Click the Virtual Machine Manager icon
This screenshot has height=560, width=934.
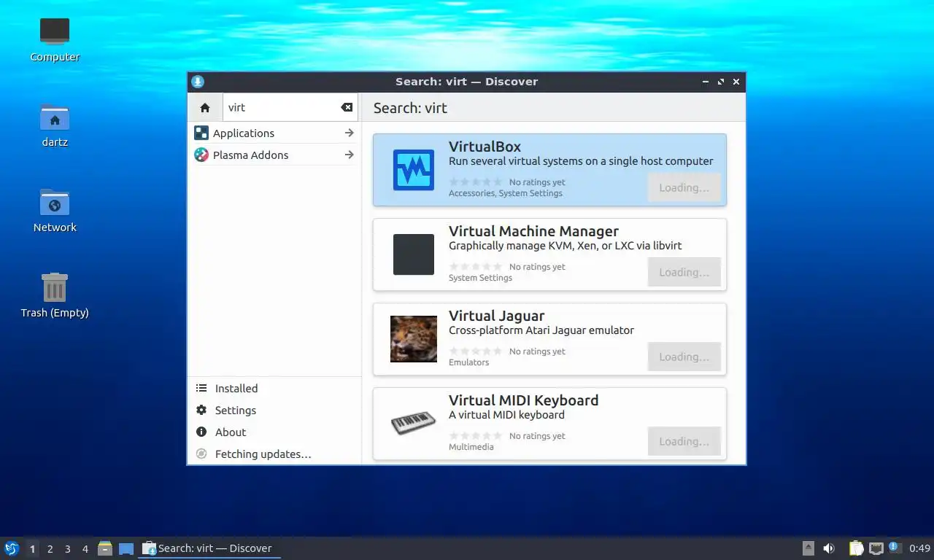pos(414,254)
